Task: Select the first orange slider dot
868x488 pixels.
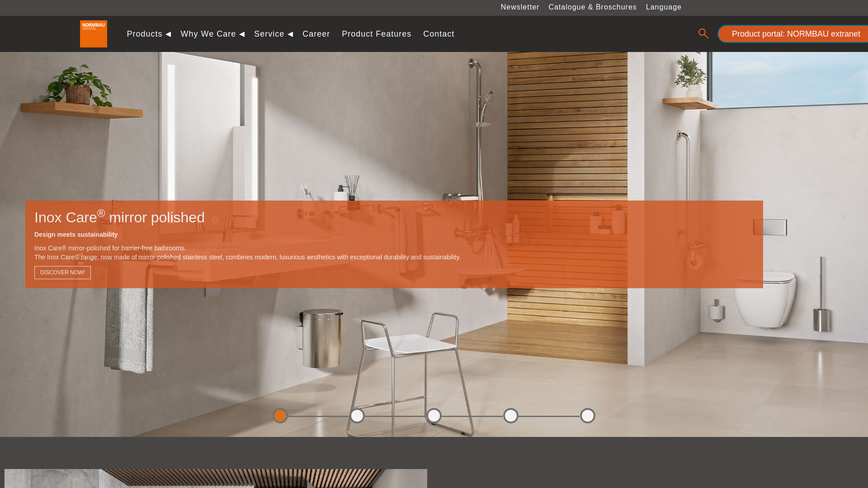Action: tap(280, 416)
